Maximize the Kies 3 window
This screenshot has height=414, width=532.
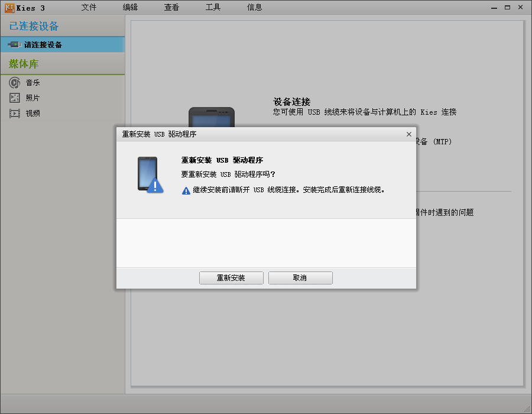507,7
